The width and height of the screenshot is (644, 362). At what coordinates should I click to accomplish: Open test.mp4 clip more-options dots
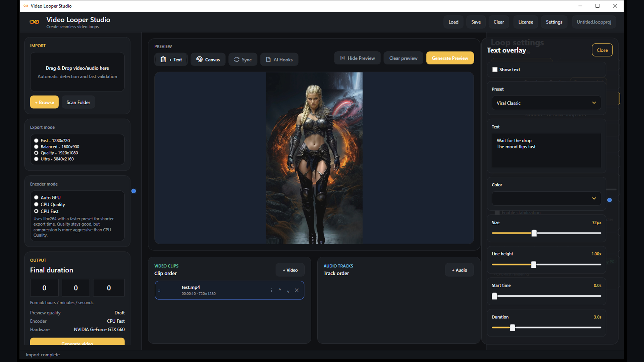(271, 290)
